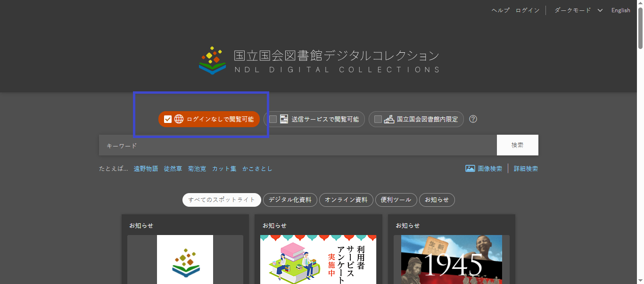
Task: Click the 画像検索 picture icon
Action: [470, 169]
